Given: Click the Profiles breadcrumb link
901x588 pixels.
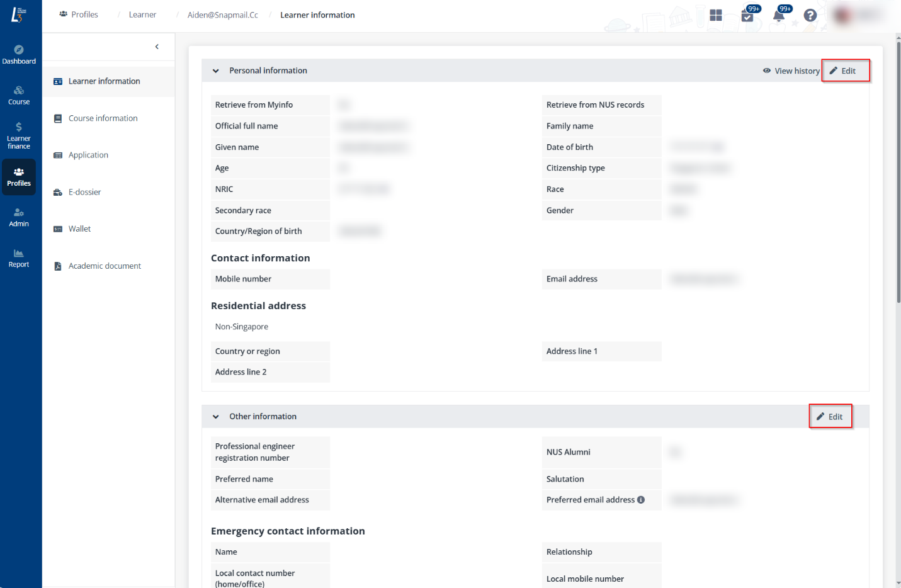Looking at the screenshot, I should point(84,14).
